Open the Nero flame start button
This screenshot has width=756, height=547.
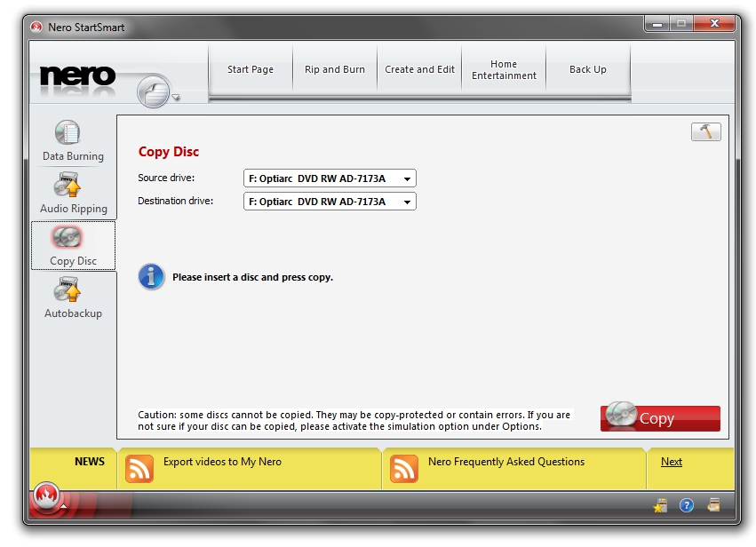point(47,495)
